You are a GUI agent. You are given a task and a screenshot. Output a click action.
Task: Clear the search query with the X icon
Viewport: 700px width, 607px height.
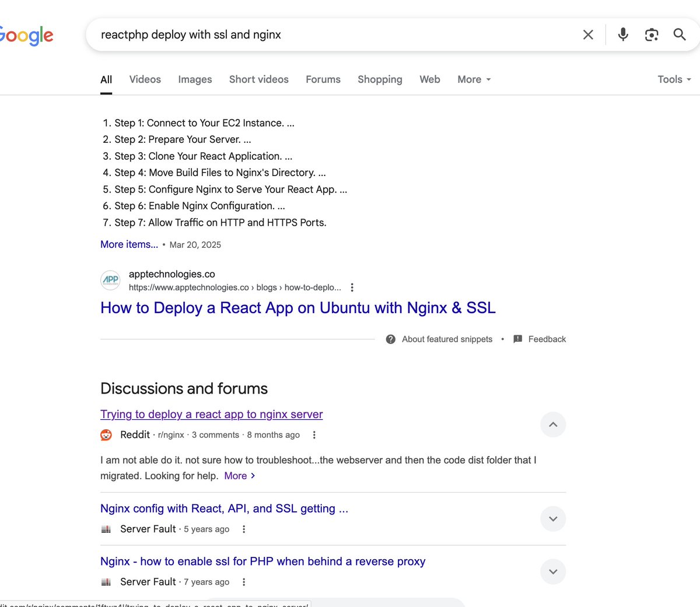[588, 35]
